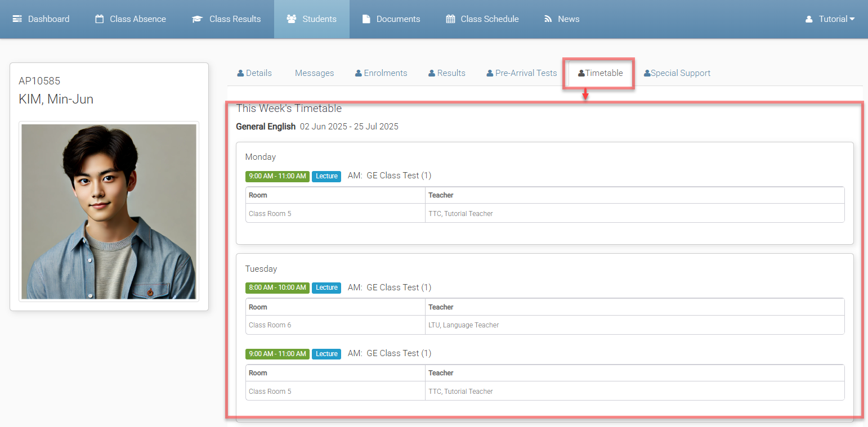
Task: Click the Class Schedule calendar icon
Action: tap(450, 19)
